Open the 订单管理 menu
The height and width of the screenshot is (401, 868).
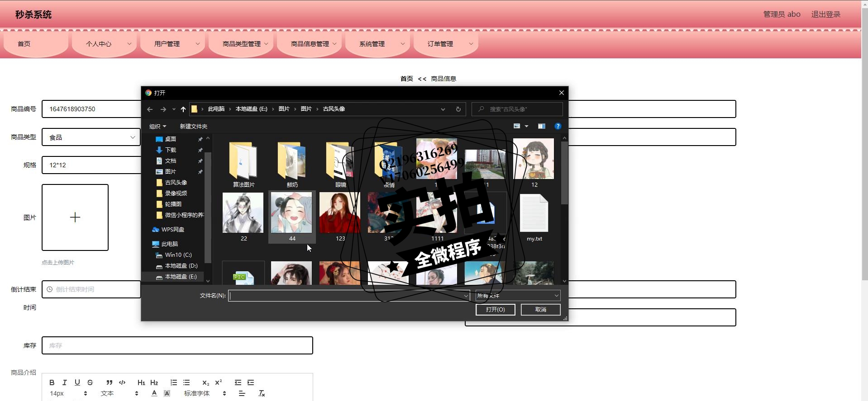[446, 44]
